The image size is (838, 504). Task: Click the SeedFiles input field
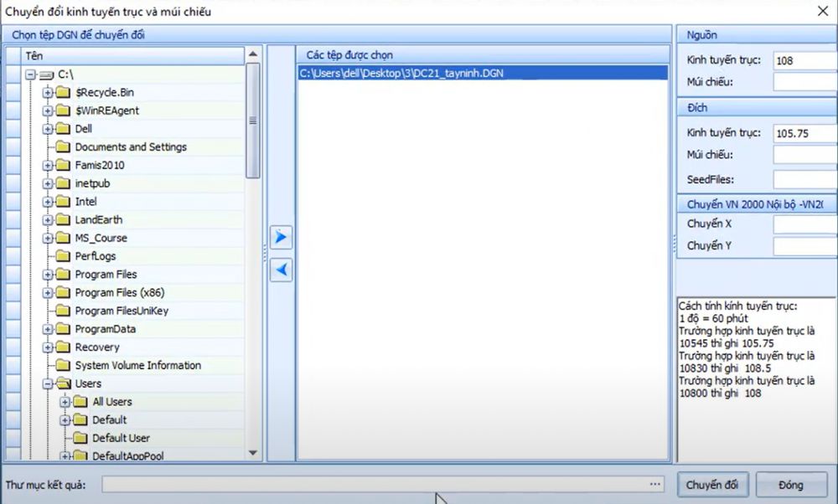coord(804,179)
